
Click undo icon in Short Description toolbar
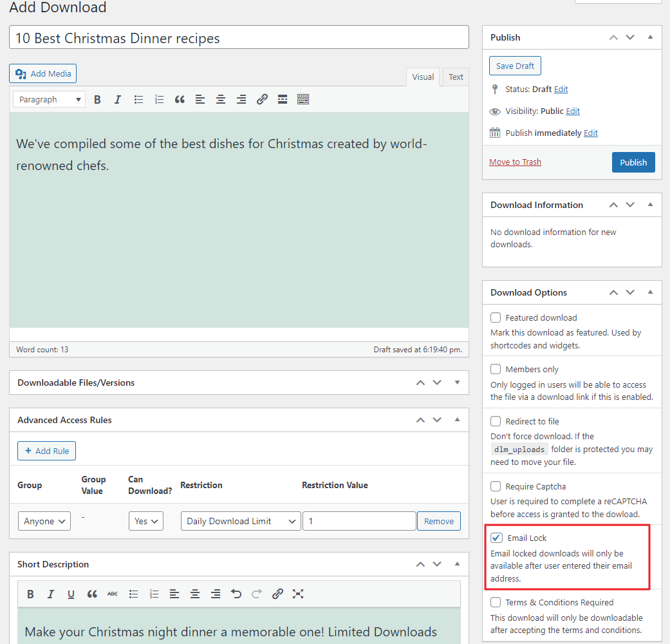236,594
